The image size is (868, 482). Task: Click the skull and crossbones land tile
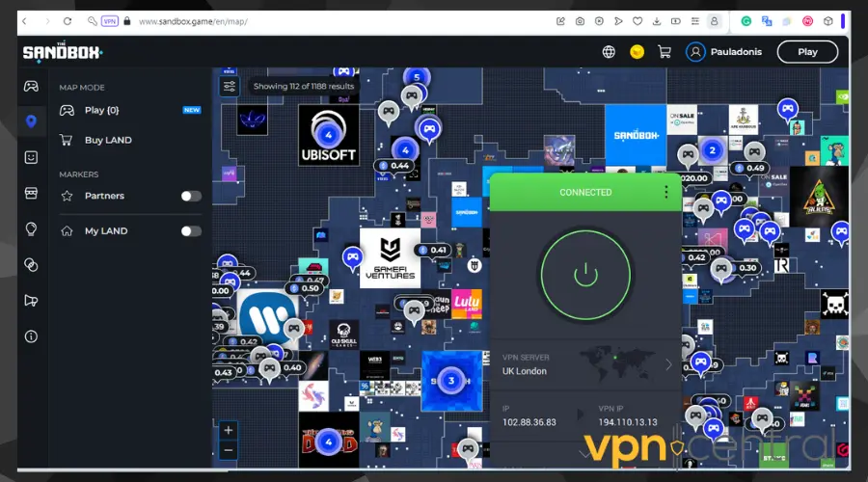coord(834,304)
